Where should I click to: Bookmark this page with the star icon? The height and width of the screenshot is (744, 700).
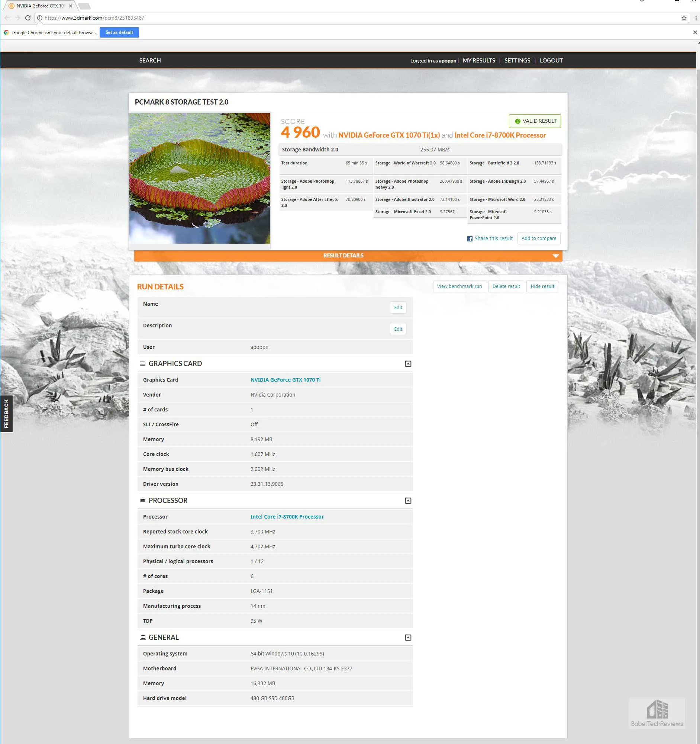point(684,17)
